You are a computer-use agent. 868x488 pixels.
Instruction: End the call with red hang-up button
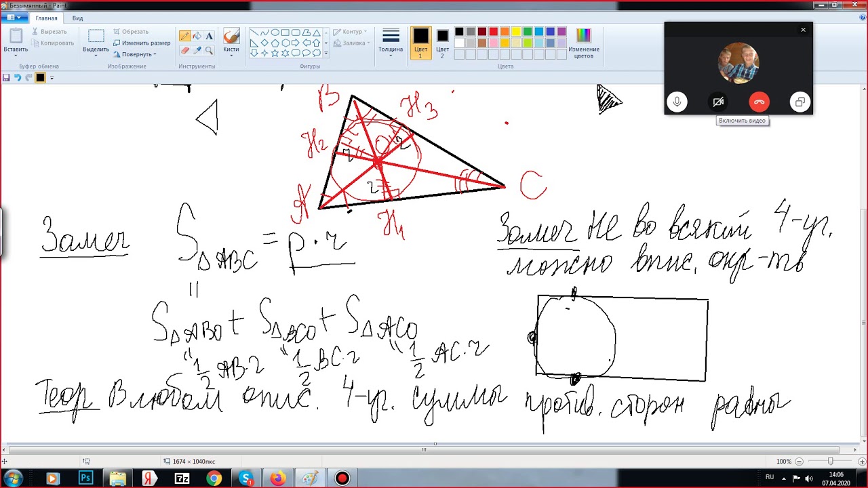[x=759, y=102]
